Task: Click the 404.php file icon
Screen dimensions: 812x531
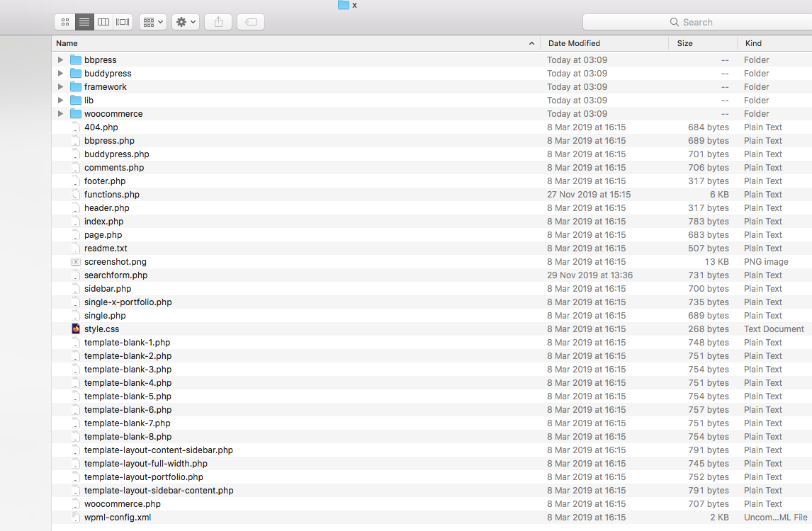Action: [x=76, y=127]
